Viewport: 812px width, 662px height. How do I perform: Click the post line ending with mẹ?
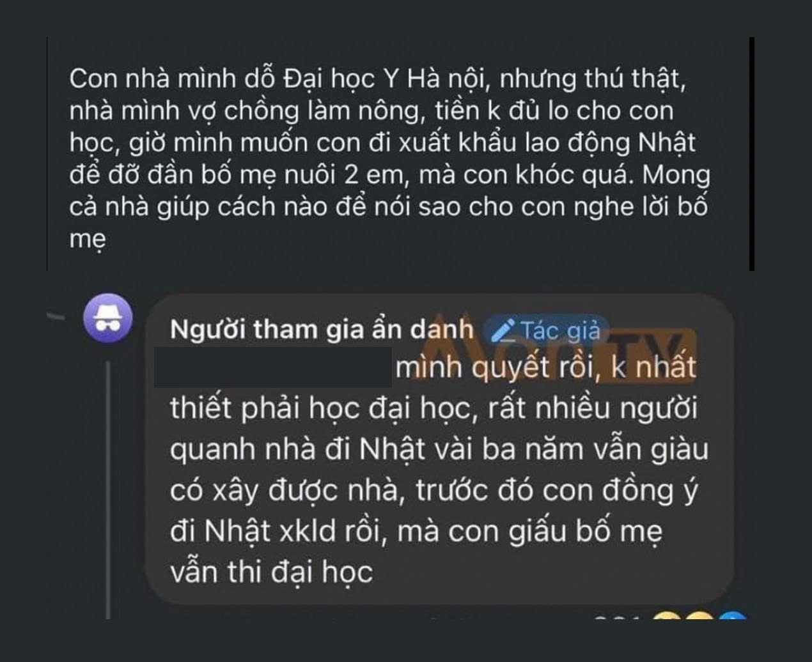point(88,239)
